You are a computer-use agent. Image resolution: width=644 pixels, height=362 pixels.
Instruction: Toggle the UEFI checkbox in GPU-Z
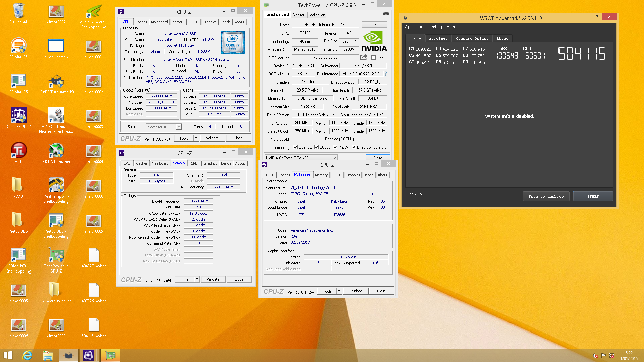(373, 58)
